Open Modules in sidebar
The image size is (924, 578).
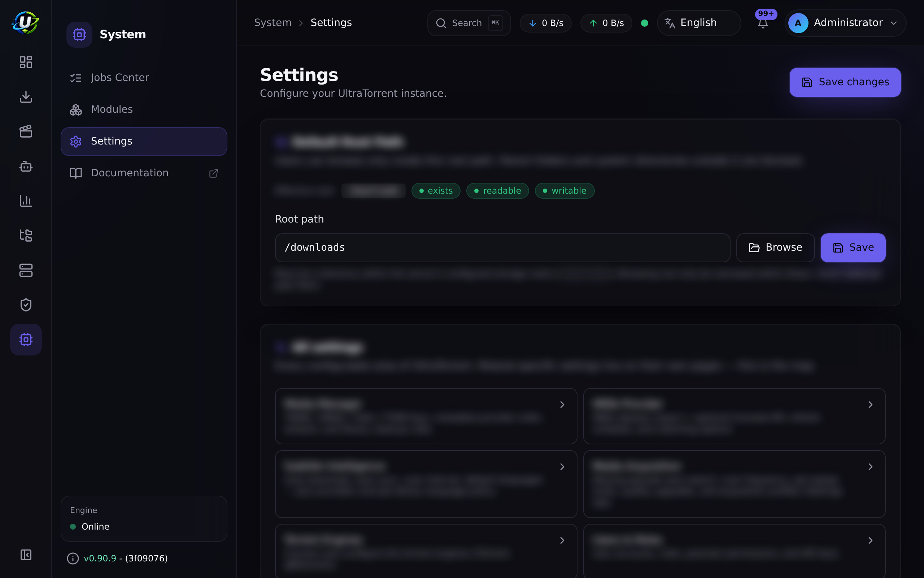[x=144, y=110]
